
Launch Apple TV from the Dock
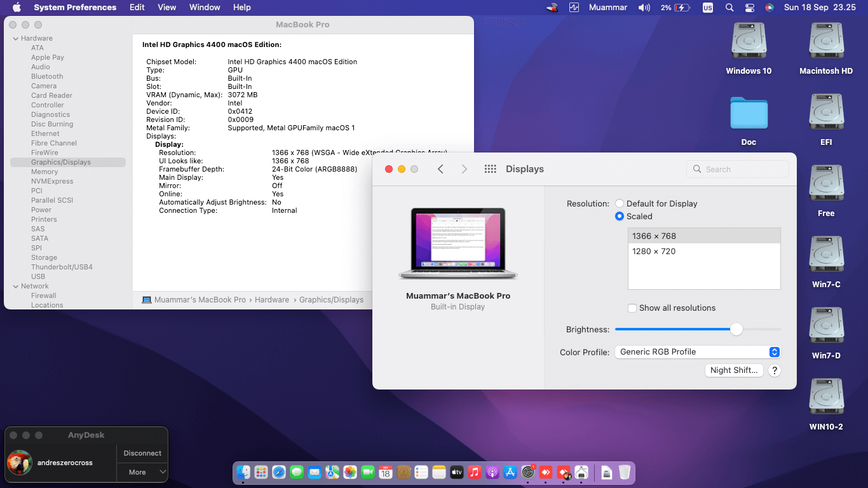(x=457, y=472)
